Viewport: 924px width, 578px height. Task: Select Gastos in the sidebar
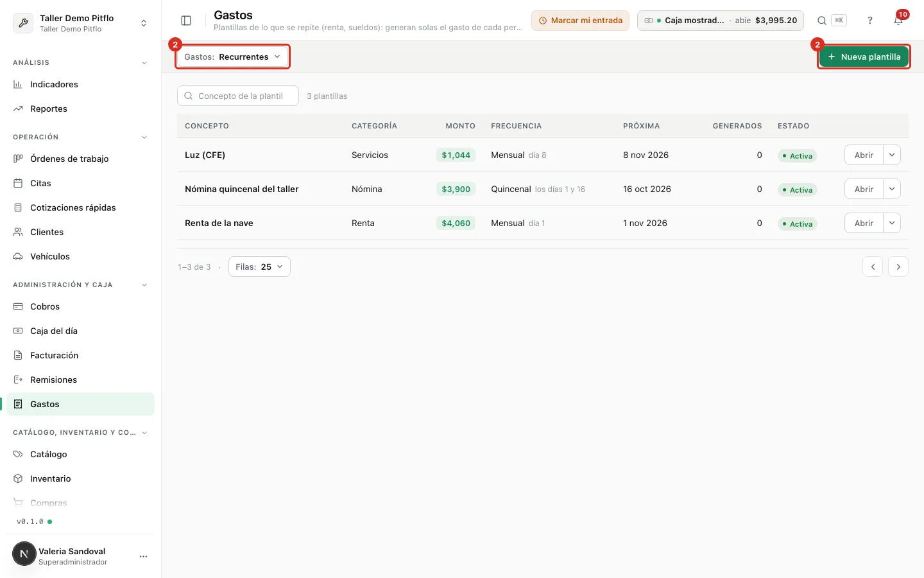[81, 404]
